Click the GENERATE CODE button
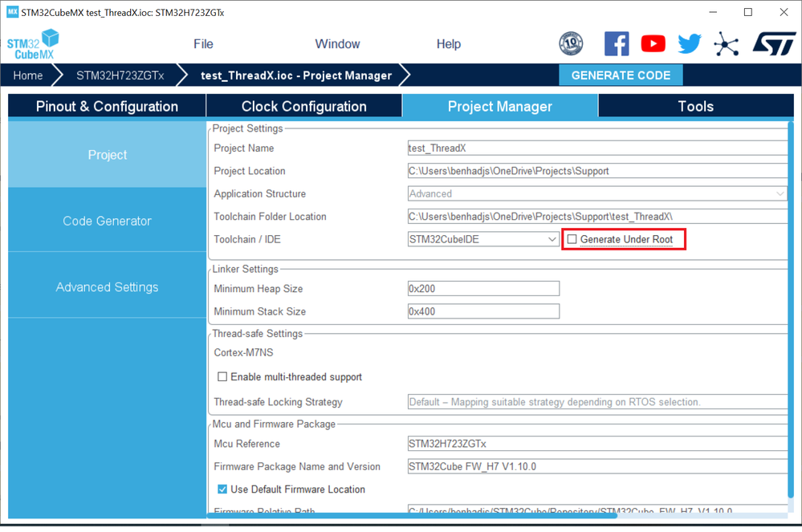The height and width of the screenshot is (532, 802). (x=621, y=75)
